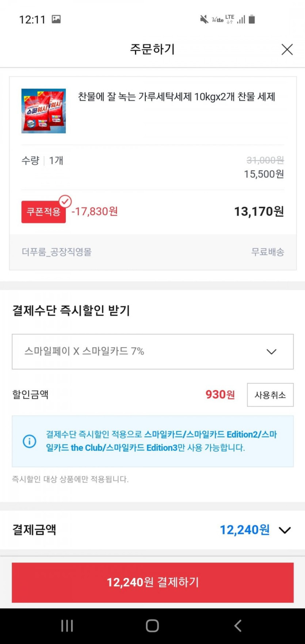This screenshot has height=644, width=305.
Task: Expand the 결제금액 payment details chevron
Action: tap(285, 530)
